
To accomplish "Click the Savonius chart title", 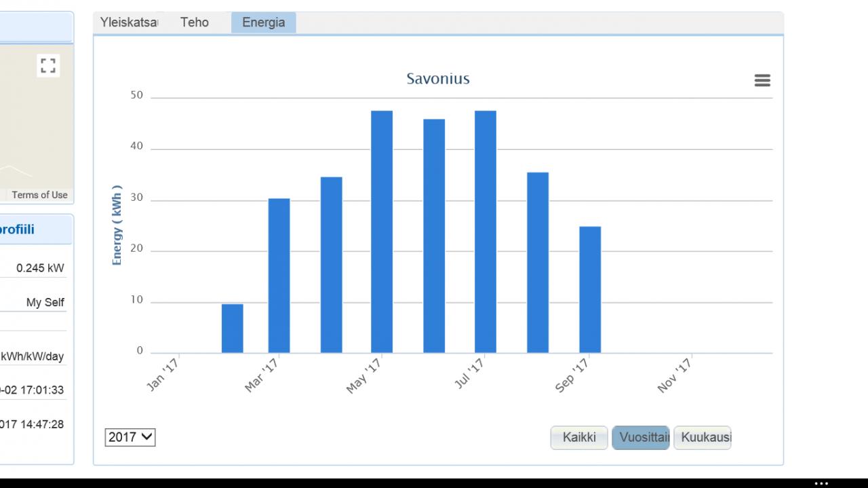I will pyautogui.click(x=438, y=79).
